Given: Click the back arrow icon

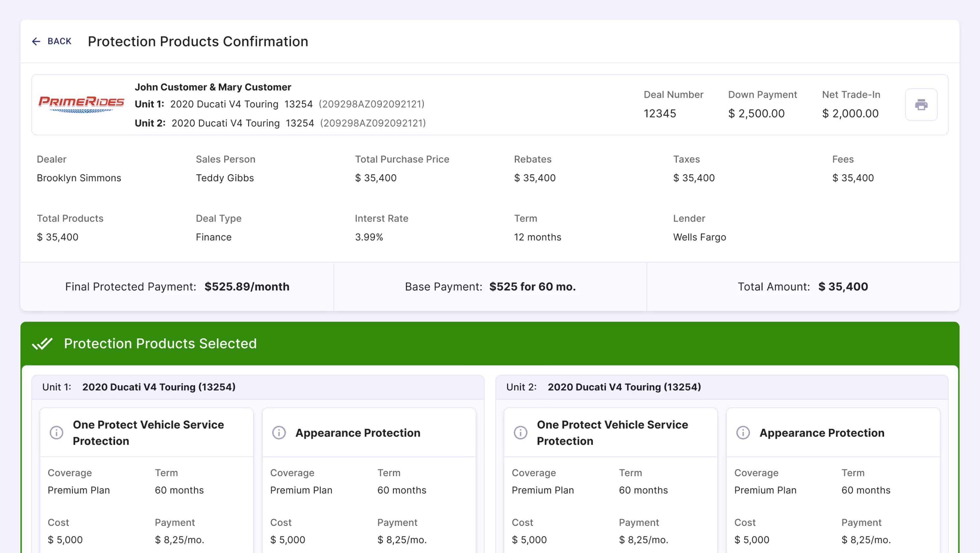Looking at the screenshot, I should click(36, 41).
